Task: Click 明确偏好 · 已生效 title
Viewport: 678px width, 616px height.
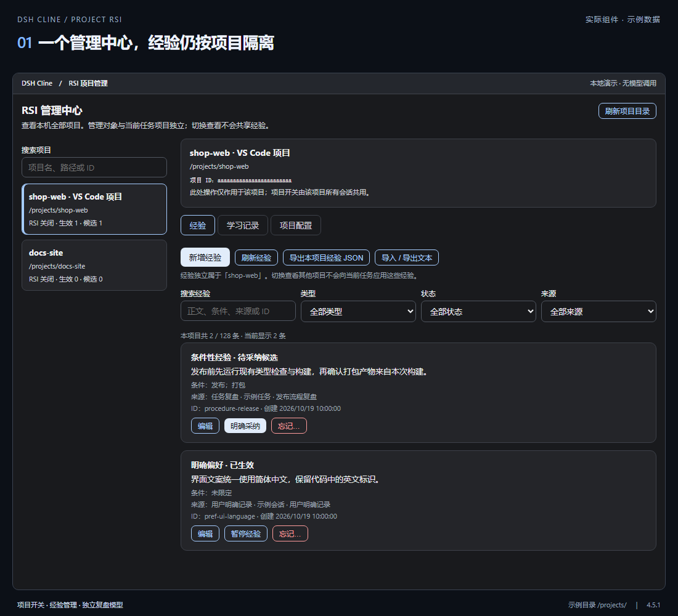Action: (x=223, y=465)
